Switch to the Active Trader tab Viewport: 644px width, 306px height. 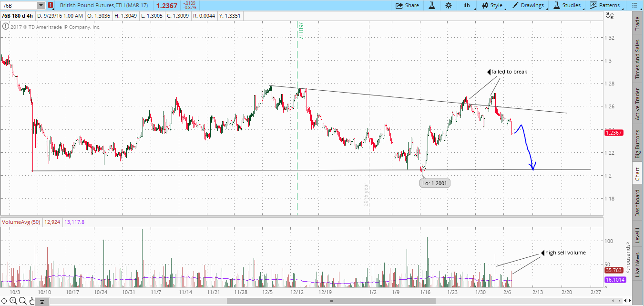637,104
